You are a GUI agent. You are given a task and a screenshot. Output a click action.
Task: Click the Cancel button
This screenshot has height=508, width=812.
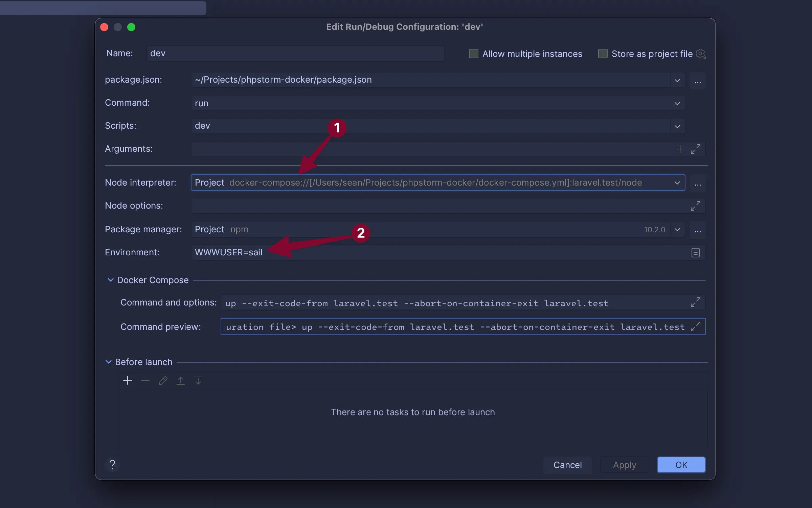[x=568, y=465]
